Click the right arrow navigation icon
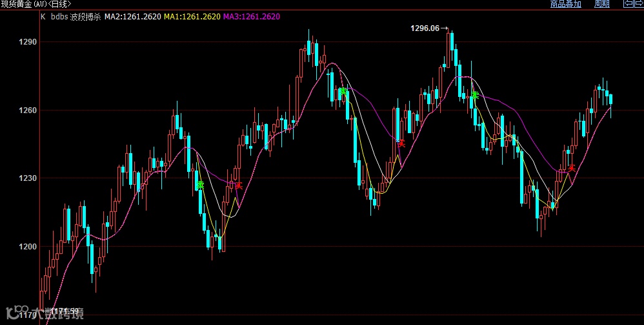Screen dimensions: 644x325 pyautogui.click(x=639, y=4)
